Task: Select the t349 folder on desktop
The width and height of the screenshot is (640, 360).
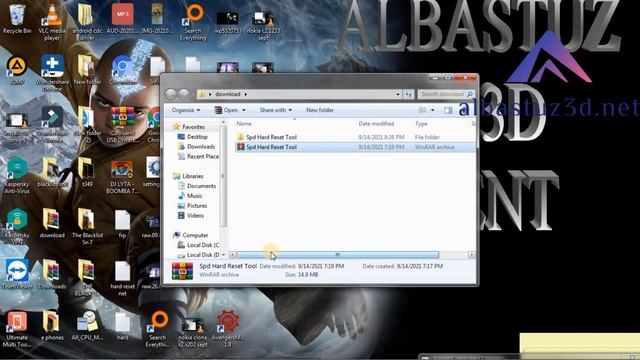Action: [x=87, y=172]
